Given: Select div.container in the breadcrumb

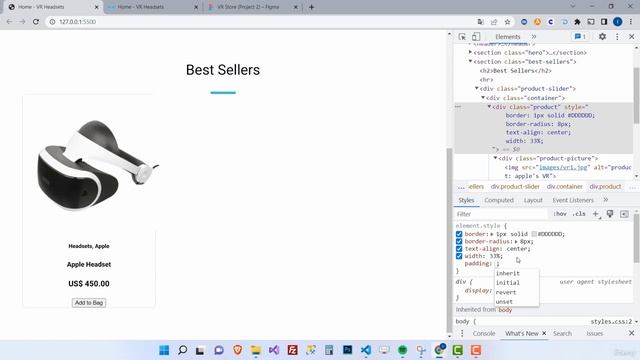Looking at the screenshot, I should [x=564, y=187].
